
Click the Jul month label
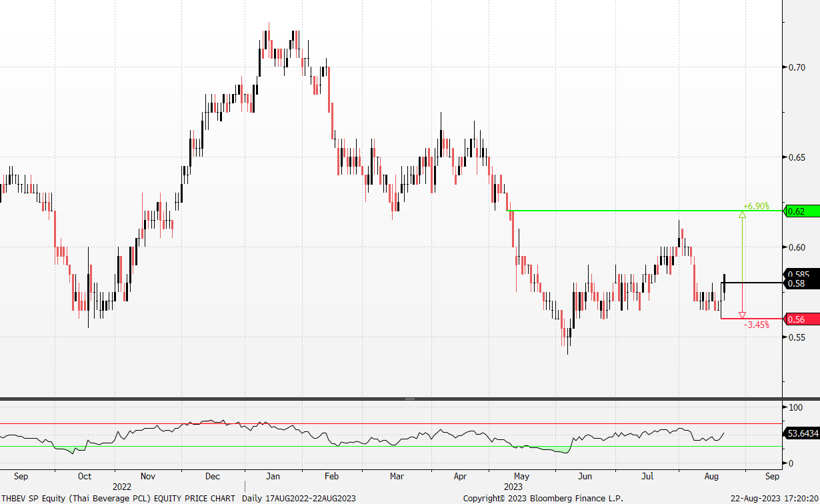647,477
